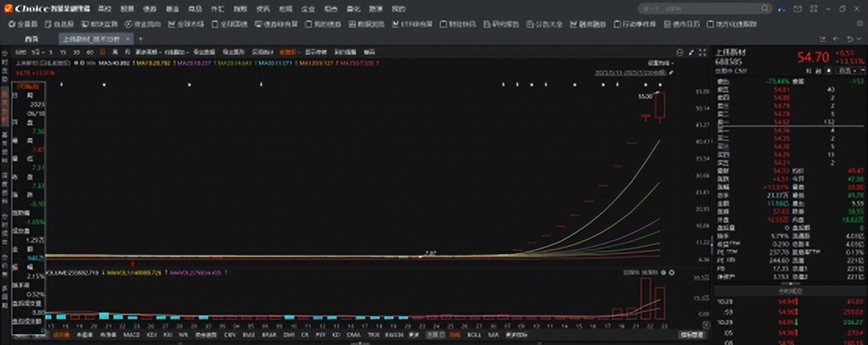Switch to the MACD indicator

131,335
